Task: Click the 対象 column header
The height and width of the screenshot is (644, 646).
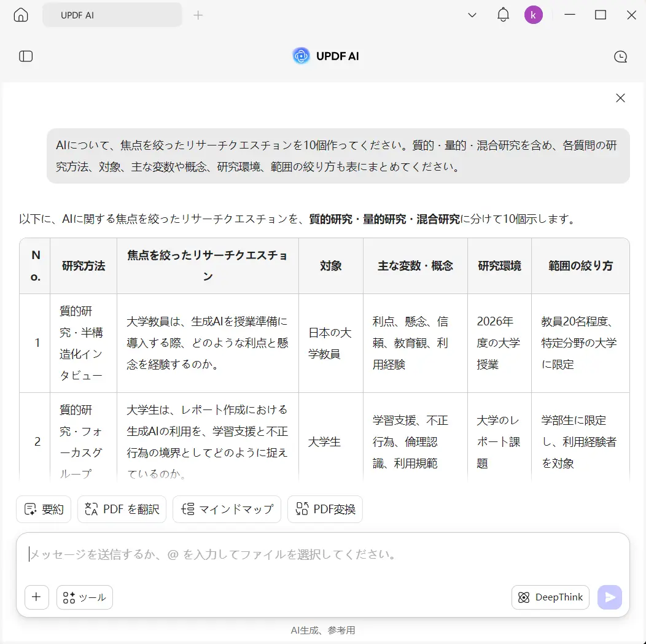Action: [x=331, y=266]
